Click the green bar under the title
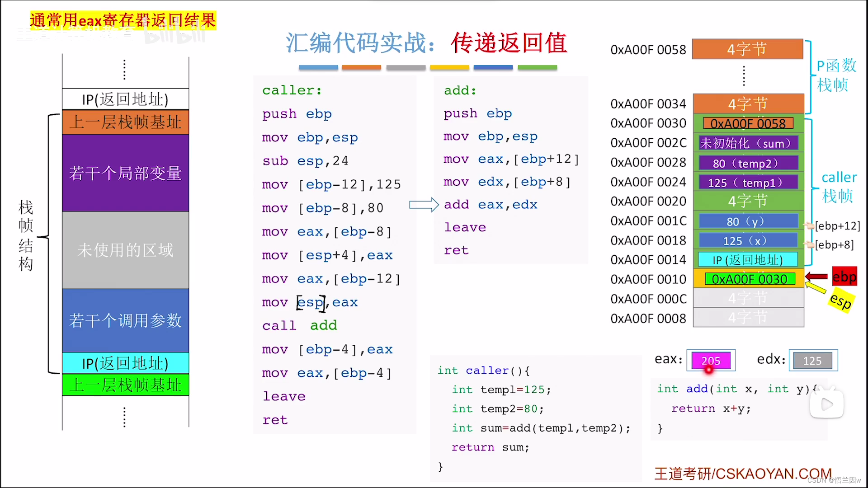This screenshot has height=488, width=868. (x=537, y=68)
